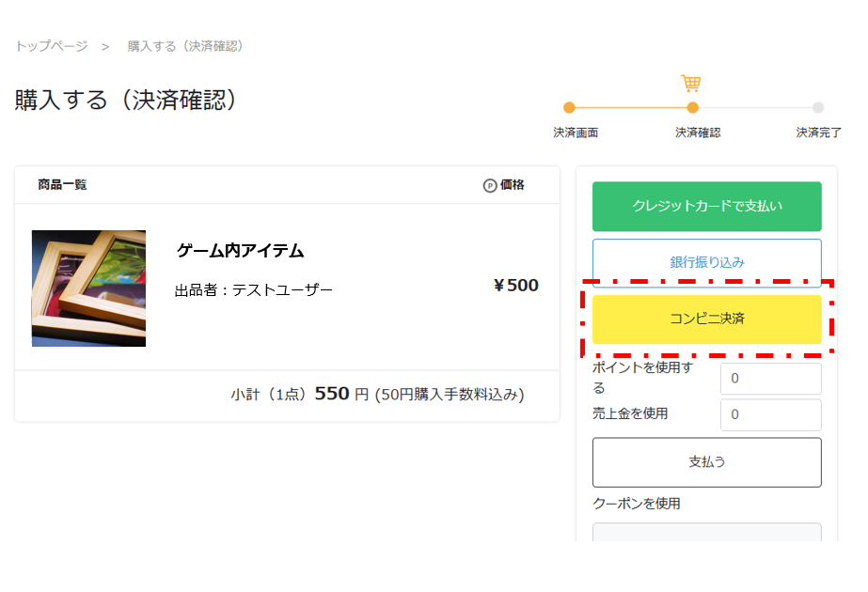The width and height of the screenshot is (868, 592).
Task: Click the ¥500 item price
Action: (515, 286)
